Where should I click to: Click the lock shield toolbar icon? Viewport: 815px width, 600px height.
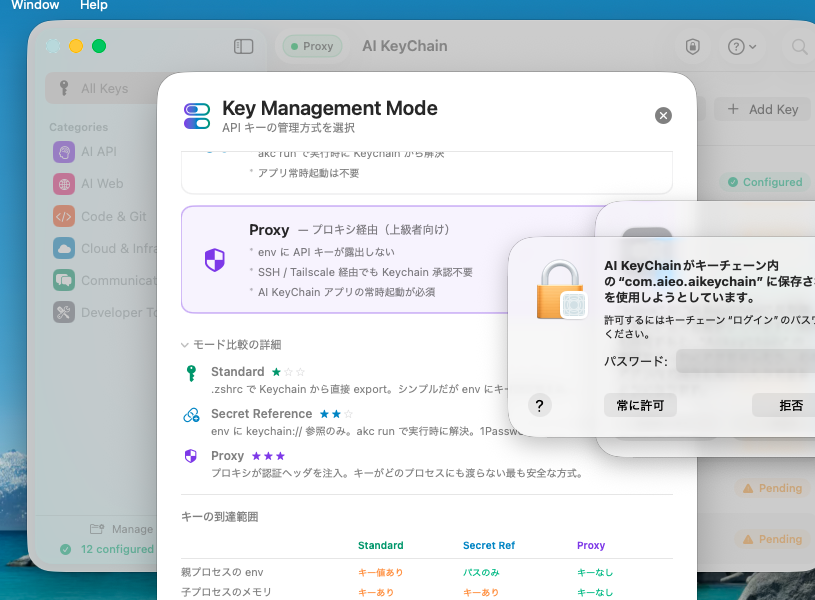coord(692,46)
